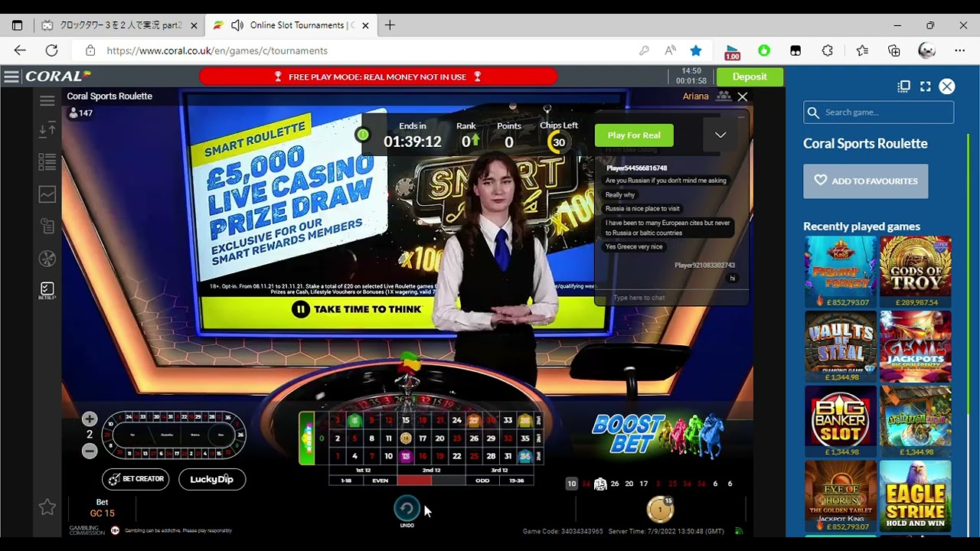Place a bet on ODD
This screenshot has height=551, width=980.
[x=482, y=481]
